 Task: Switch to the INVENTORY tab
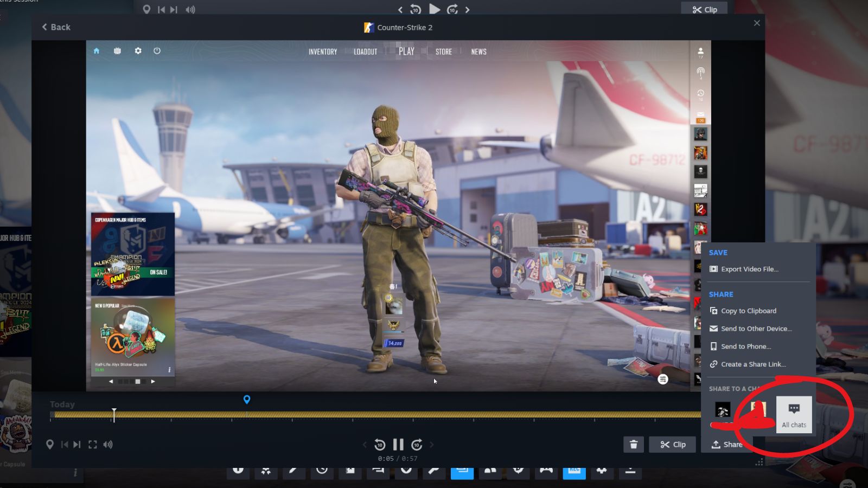point(322,52)
